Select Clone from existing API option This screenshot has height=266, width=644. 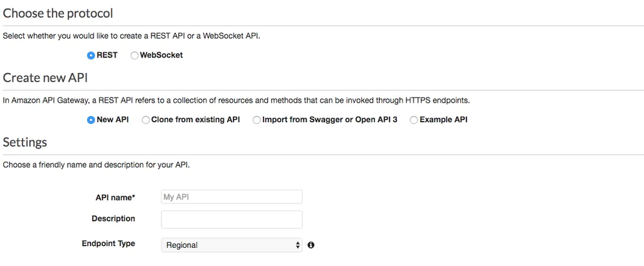pyautogui.click(x=146, y=120)
